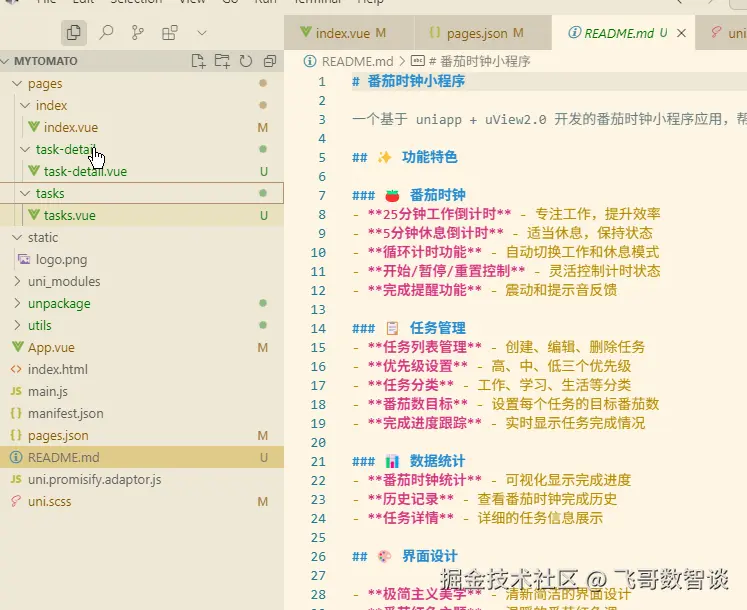Screen dimensions: 747x610
Task: Open the Source Control view icon
Action: click(x=138, y=33)
